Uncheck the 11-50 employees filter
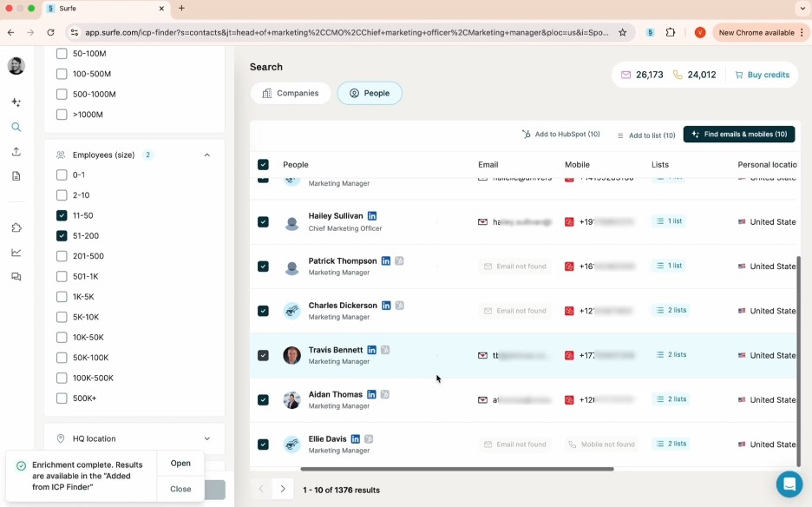Image resolution: width=812 pixels, height=507 pixels. pyautogui.click(x=62, y=215)
